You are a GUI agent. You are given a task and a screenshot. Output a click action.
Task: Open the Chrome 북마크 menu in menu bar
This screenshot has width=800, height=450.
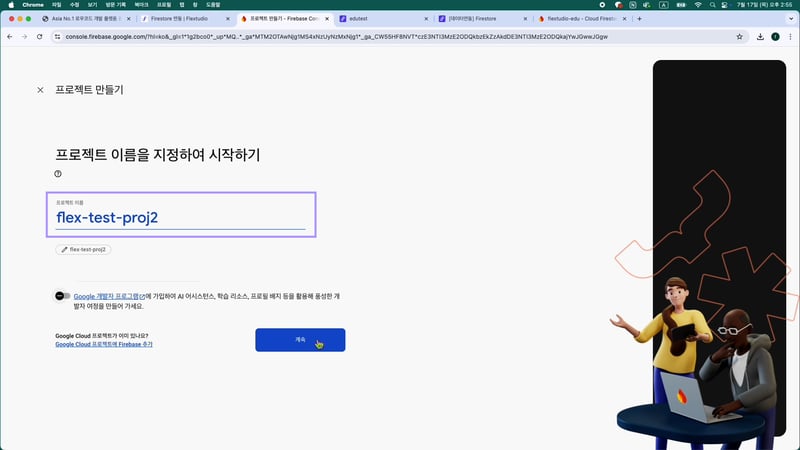coord(141,5)
